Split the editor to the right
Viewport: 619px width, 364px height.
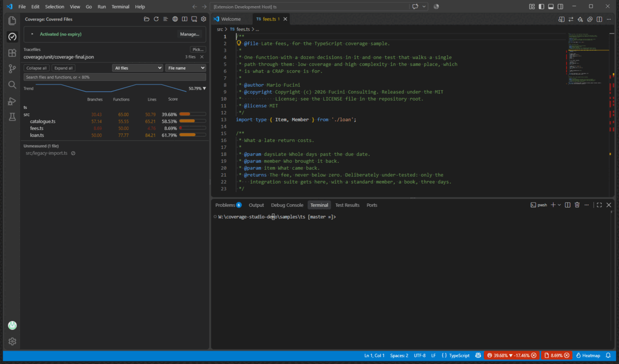point(599,19)
